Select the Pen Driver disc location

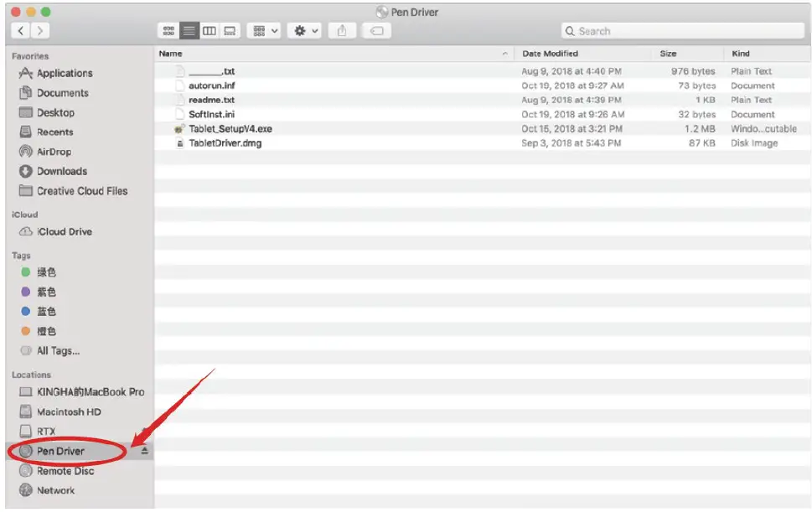click(60, 451)
